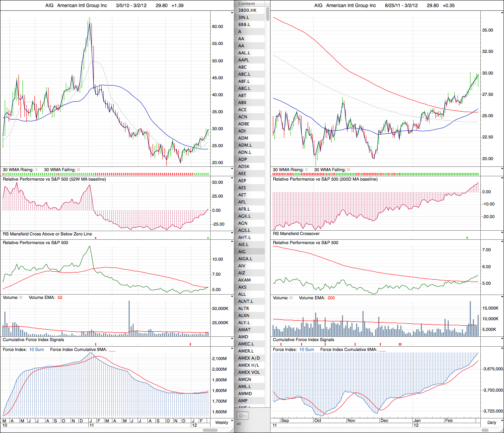Image resolution: width=504 pixels, height=433 pixels.
Task: Click arrow icon on daily Force Index panel
Action: pyautogui.click(x=502, y=349)
